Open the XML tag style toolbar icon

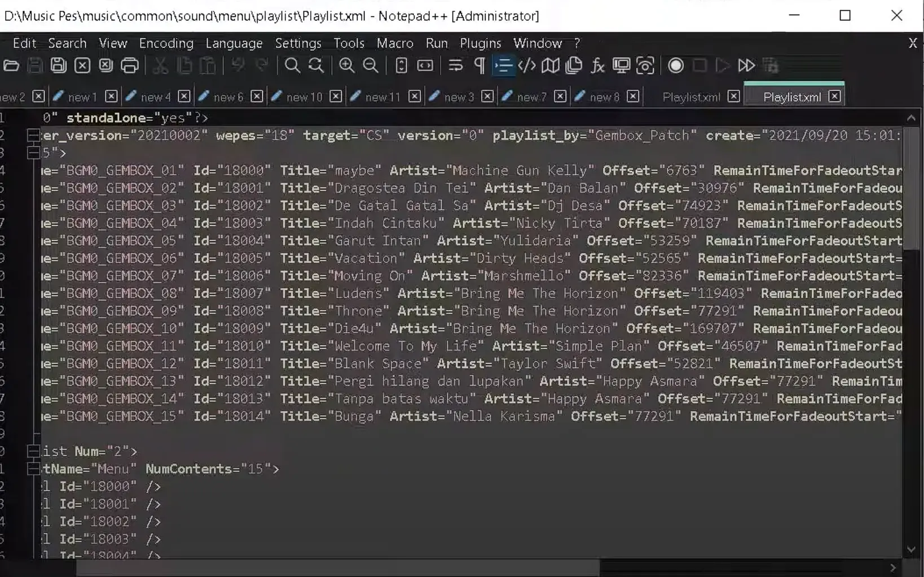coord(527,66)
